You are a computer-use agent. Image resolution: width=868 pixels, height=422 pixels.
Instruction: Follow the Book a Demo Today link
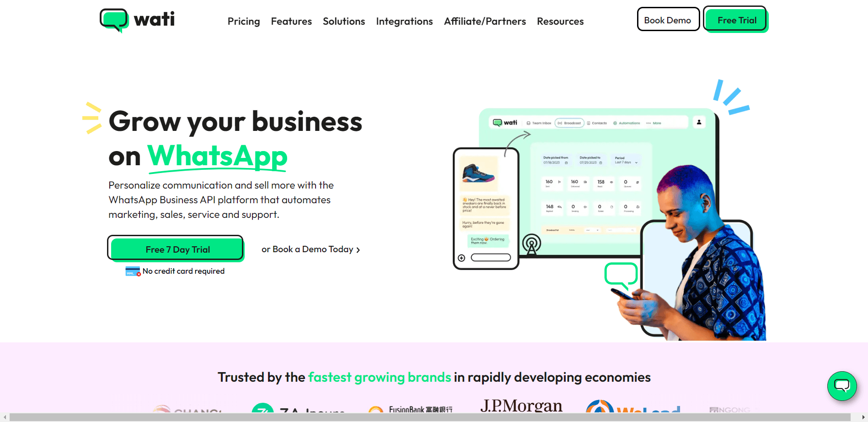click(x=311, y=249)
